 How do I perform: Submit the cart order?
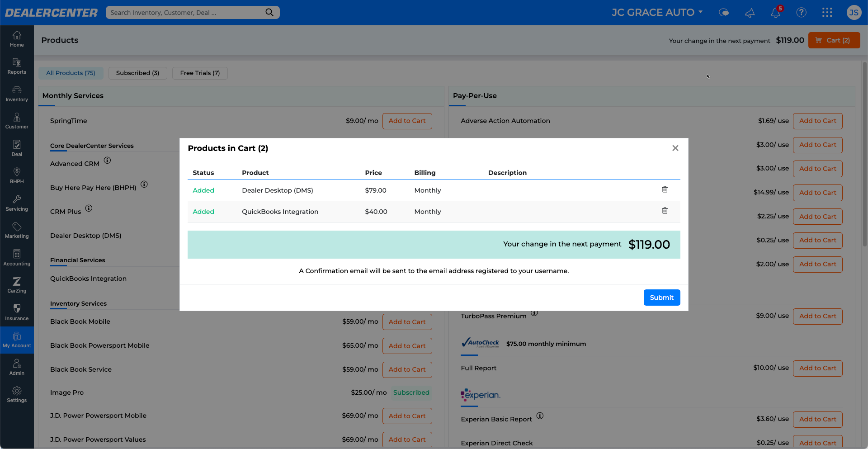[x=662, y=298]
